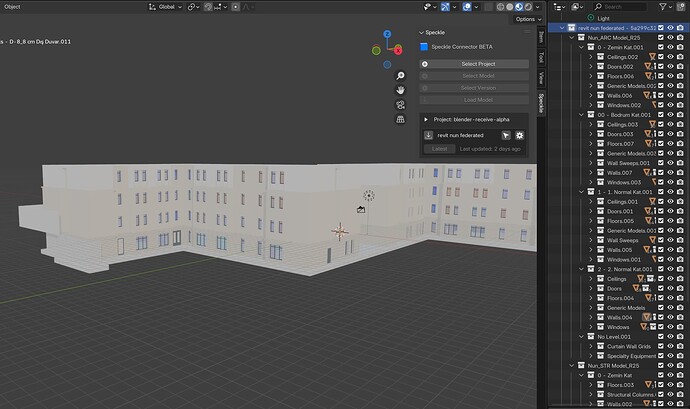Viewport: 690px width, 409px height.
Task: Click the Select Project button
Action: point(477,64)
